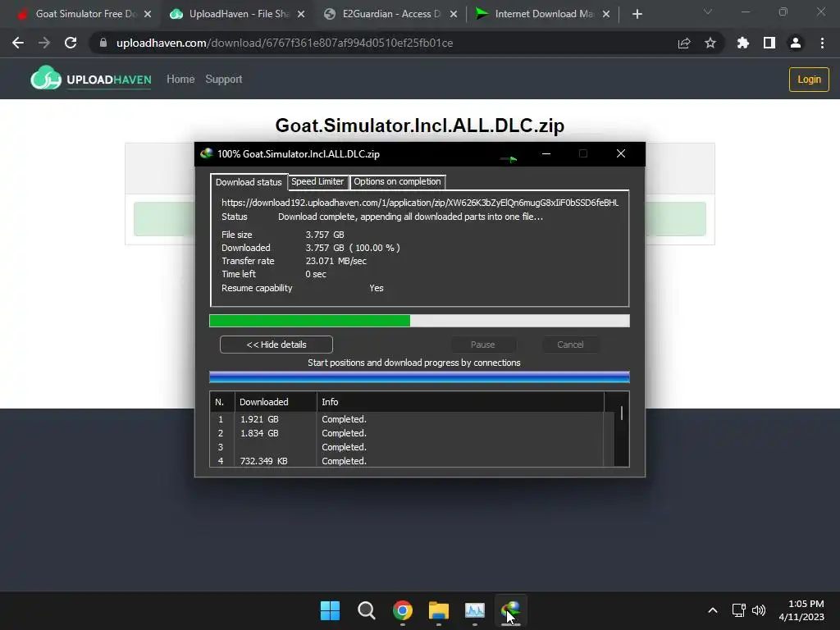The width and height of the screenshot is (840, 630).
Task: Share this page via address bar icon
Action: [684, 43]
